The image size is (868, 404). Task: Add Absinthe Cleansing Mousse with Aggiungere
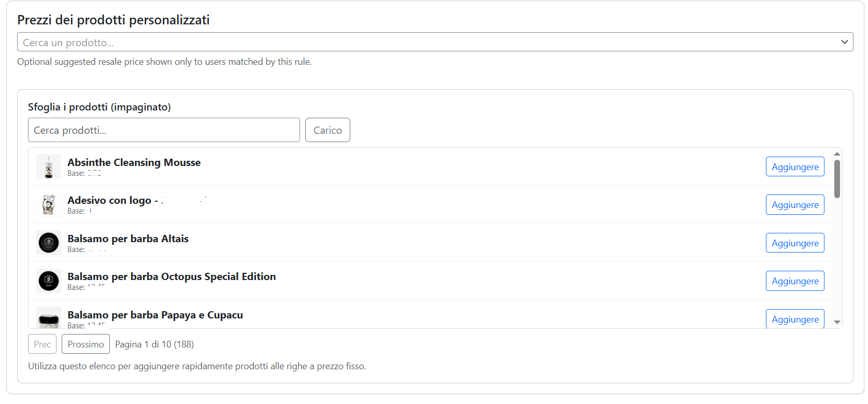pyautogui.click(x=794, y=167)
